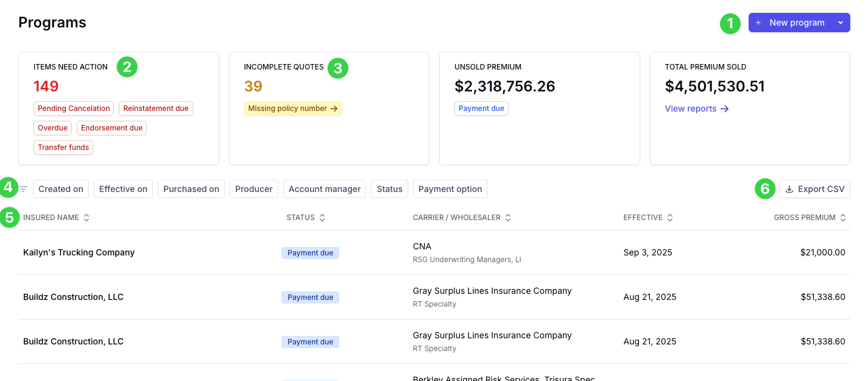Sort by Effective column arrows
Screen dimensions: 868x381
point(670,218)
